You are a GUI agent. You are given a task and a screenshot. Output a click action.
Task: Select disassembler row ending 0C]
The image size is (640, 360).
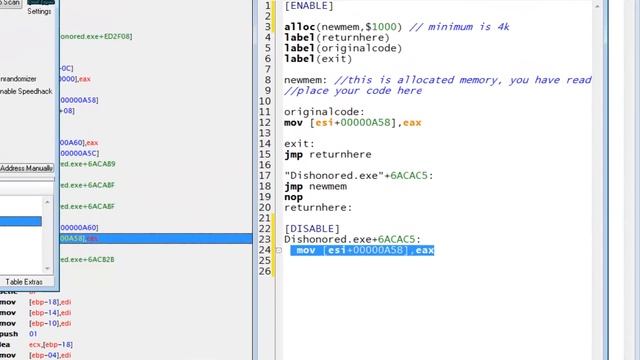coord(67,68)
